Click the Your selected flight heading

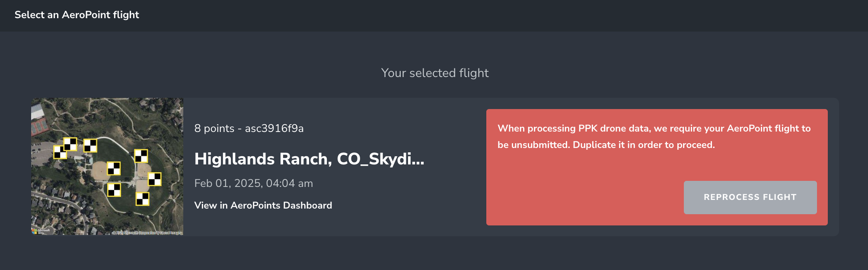coord(435,73)
